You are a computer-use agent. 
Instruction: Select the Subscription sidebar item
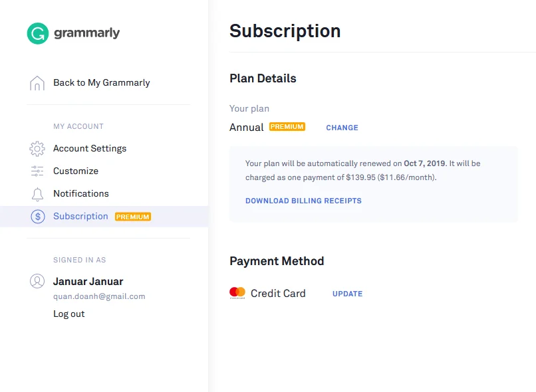click(x=104, y=217)
